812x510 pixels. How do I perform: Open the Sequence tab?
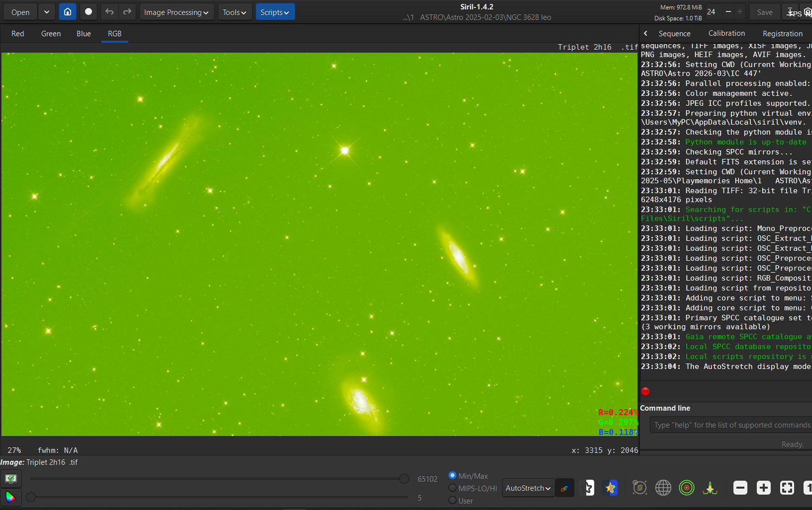pos(675,34)
